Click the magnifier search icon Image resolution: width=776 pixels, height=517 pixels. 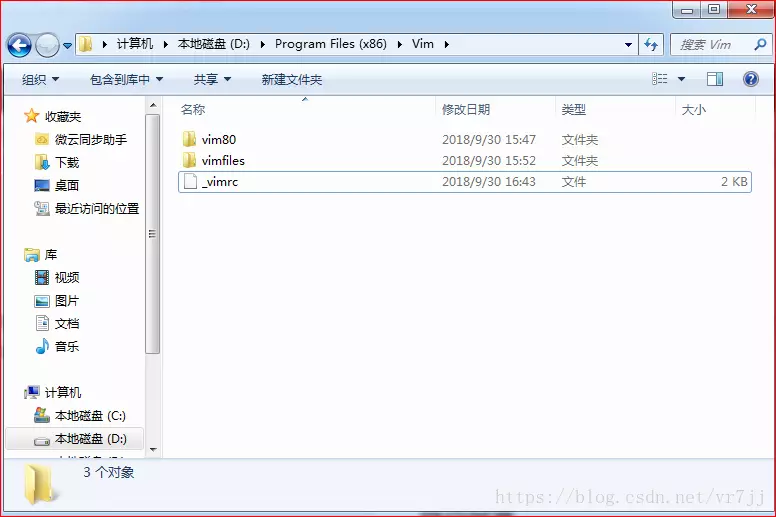760,45
